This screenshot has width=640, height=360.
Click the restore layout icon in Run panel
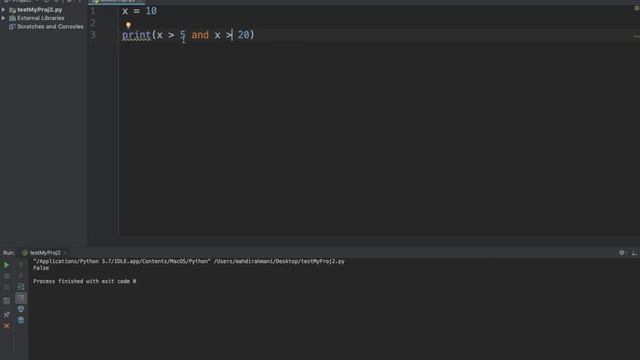point(6,301)
